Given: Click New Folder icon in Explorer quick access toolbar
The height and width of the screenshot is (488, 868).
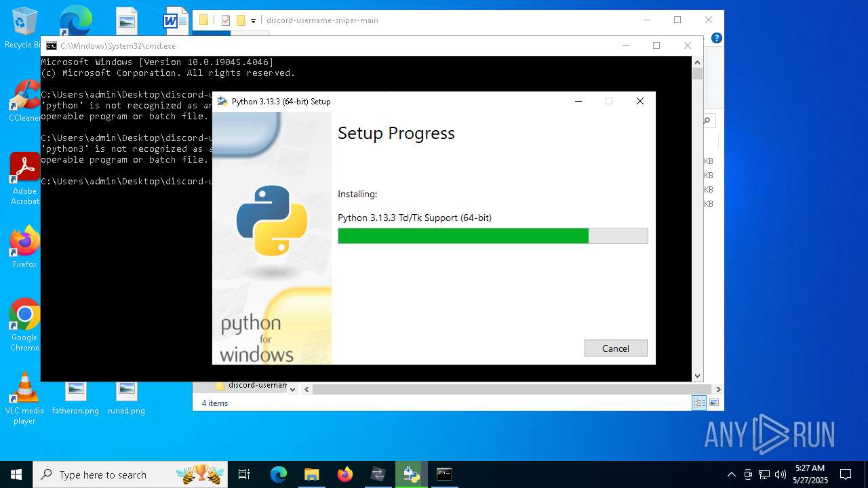Looking at the screenshot, I should (x=241, y=20).
